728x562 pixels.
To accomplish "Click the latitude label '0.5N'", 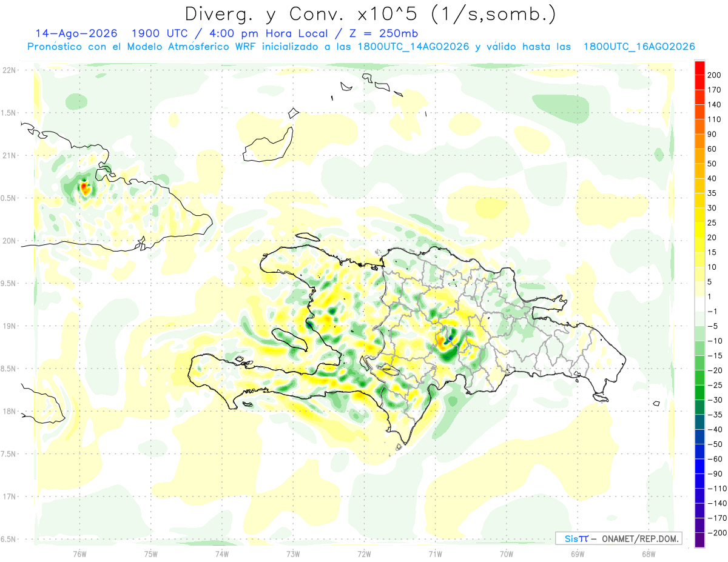I will pyautogui.click(x=8, y=198).
